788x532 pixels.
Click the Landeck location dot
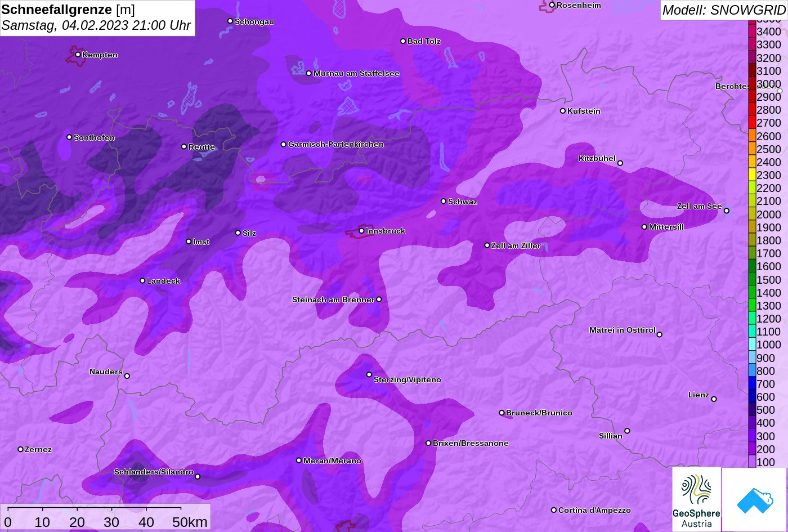[142, 280]
